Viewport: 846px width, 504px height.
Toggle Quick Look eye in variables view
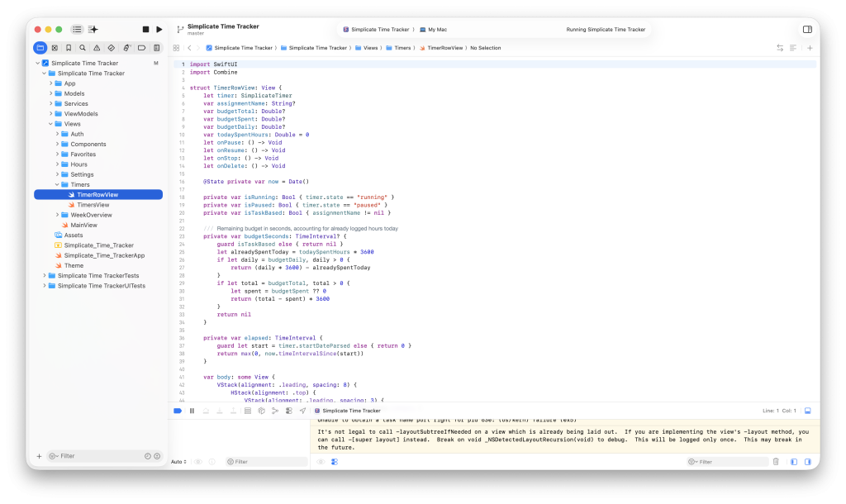198,461
